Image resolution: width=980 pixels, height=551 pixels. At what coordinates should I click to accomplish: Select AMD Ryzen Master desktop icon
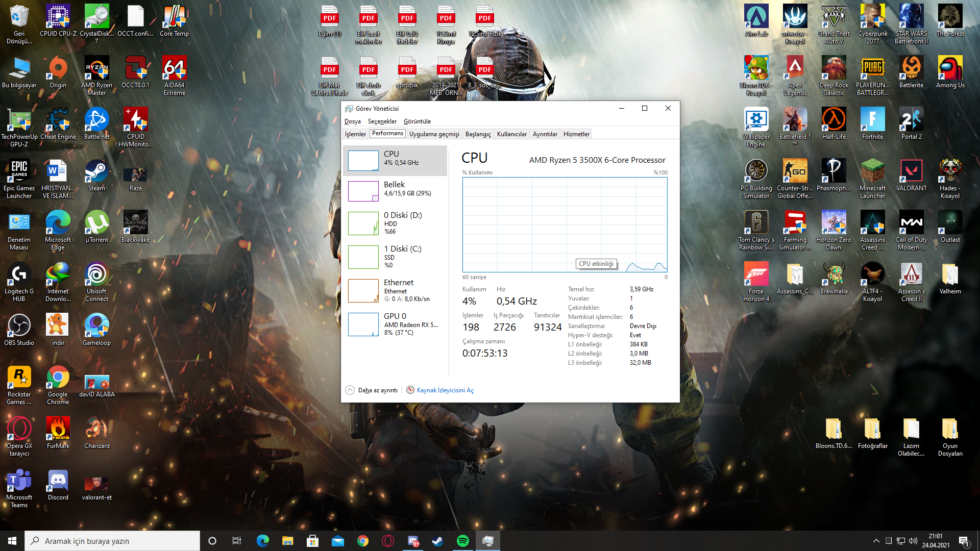pyautogui.click(x=97, y=76)
